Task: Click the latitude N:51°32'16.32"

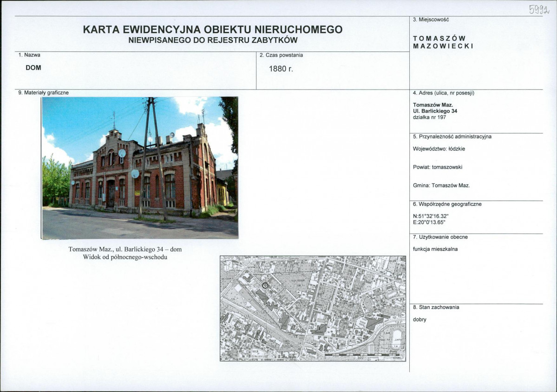Action: tap(431, 216)
